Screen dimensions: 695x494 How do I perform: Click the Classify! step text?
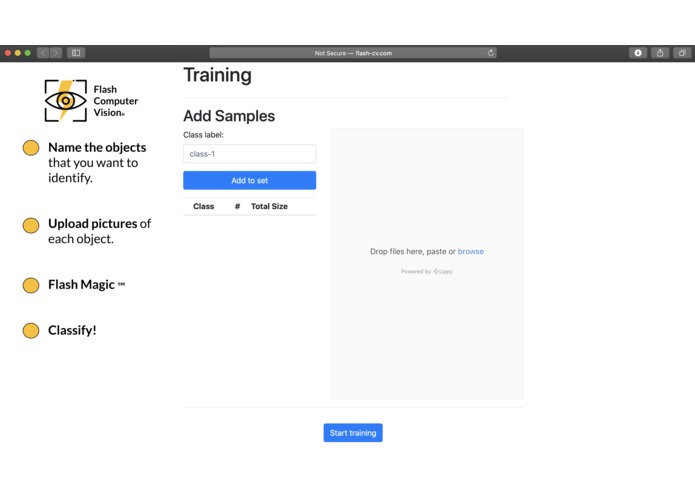[x=72, y=330]
